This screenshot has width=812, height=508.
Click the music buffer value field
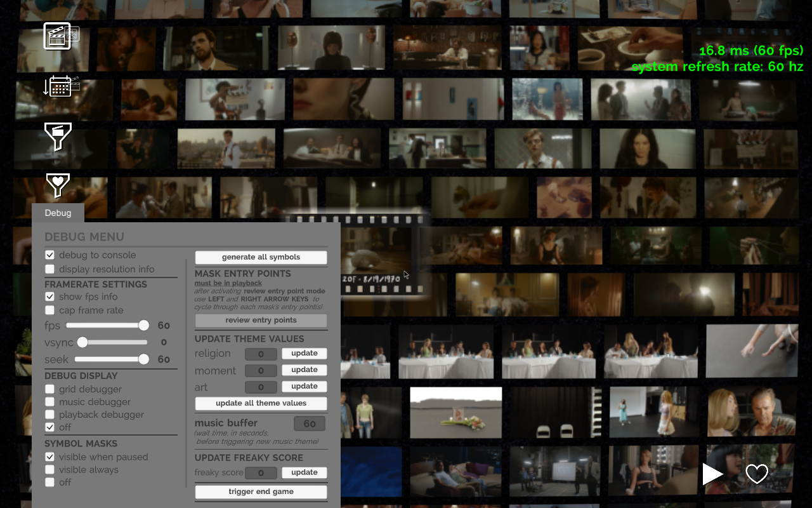(x=310, y=424)
